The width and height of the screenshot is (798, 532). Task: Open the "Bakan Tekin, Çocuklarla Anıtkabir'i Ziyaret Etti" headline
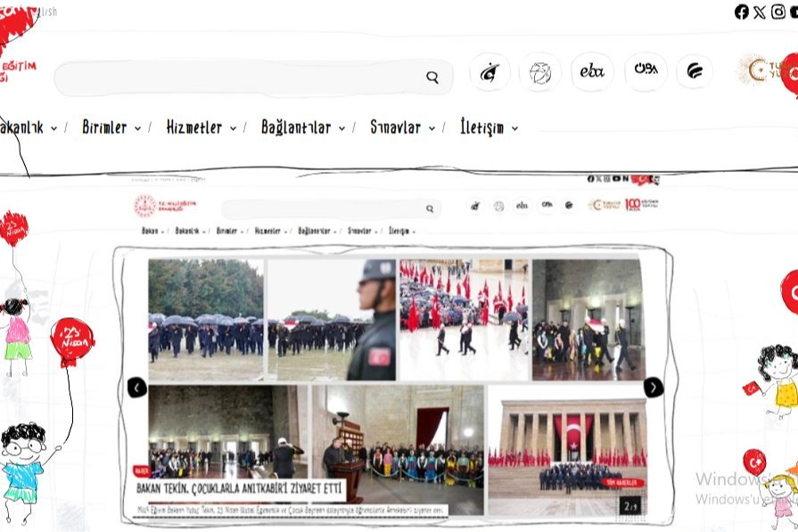239,488
